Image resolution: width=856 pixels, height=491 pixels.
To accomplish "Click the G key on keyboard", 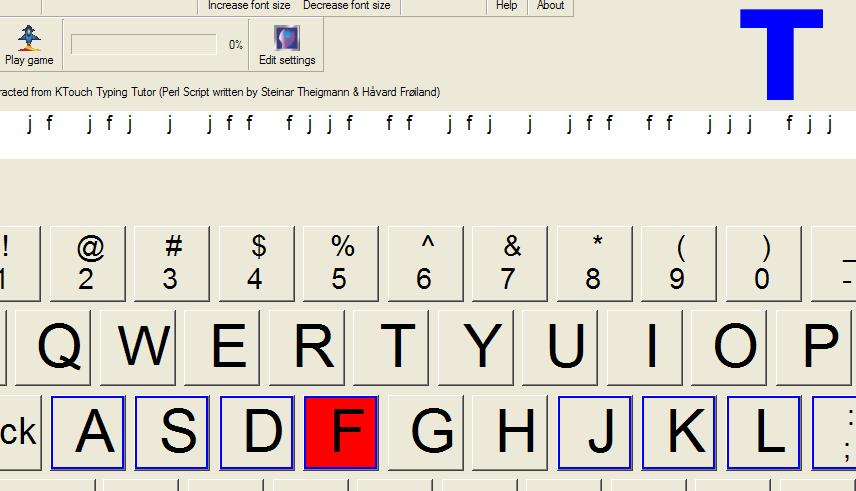I will point(426,433).
